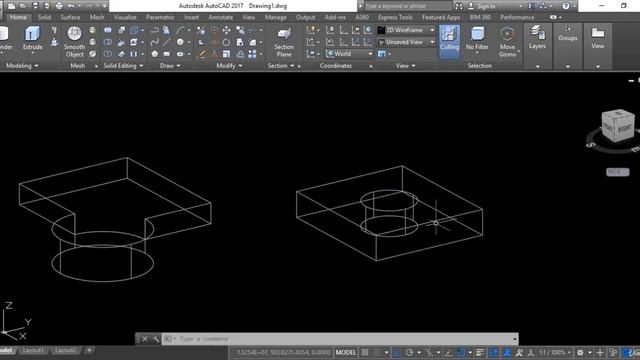Select the Polyline draw tool

[154, 30]
